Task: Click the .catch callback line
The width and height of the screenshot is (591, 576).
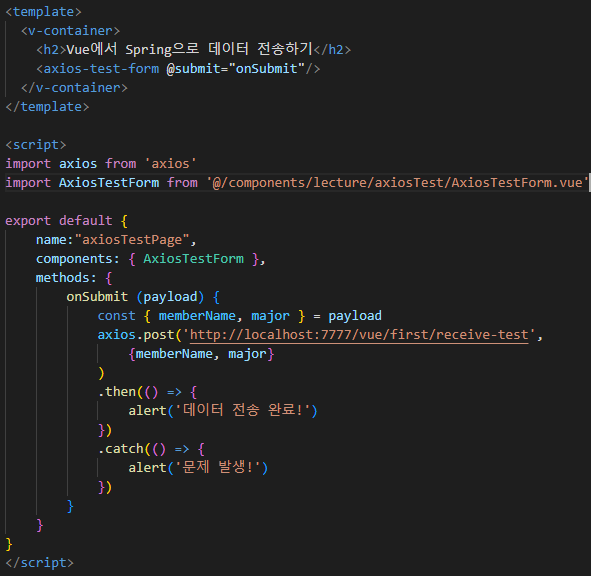Action: pos(151,449)
